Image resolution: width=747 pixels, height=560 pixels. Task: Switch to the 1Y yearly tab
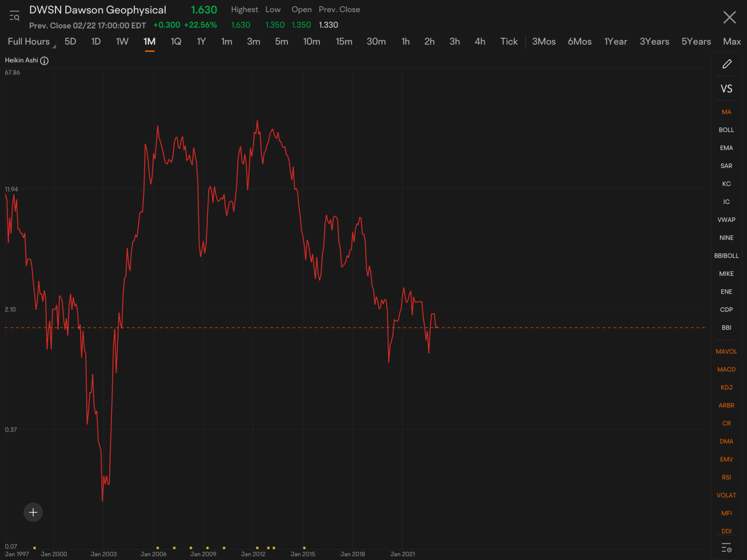pyautogui.click(x=201, y=42)
